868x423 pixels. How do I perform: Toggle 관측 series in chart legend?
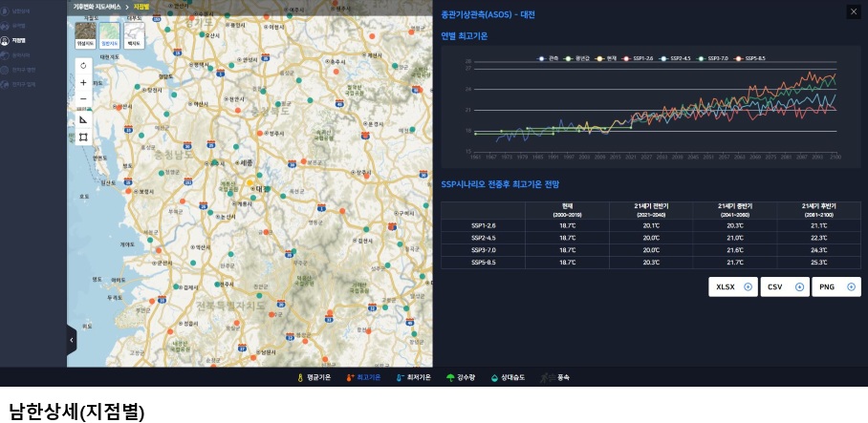point(550,58)
